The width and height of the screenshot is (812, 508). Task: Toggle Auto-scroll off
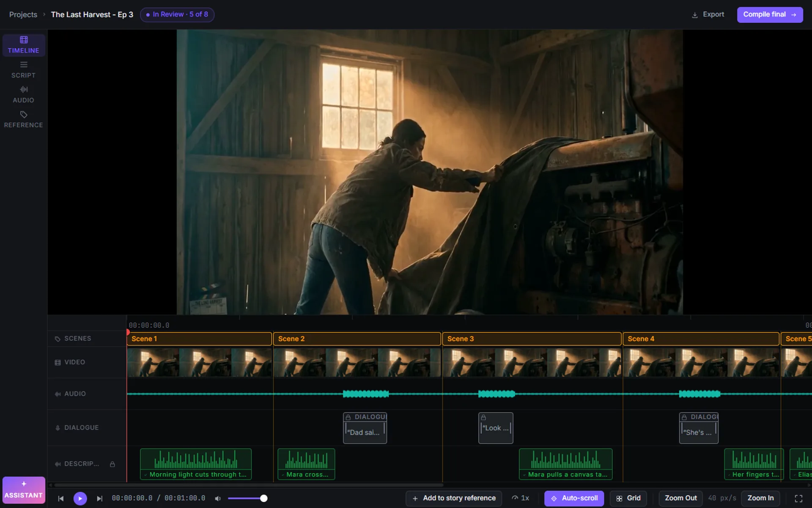pos(574,498)
